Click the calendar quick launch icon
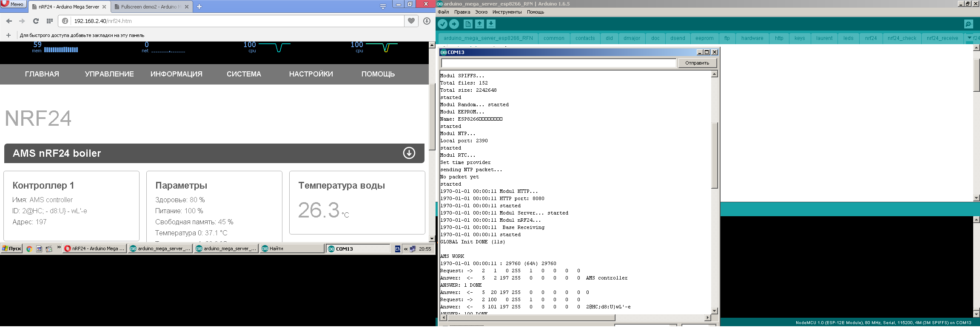 [39, 249]
